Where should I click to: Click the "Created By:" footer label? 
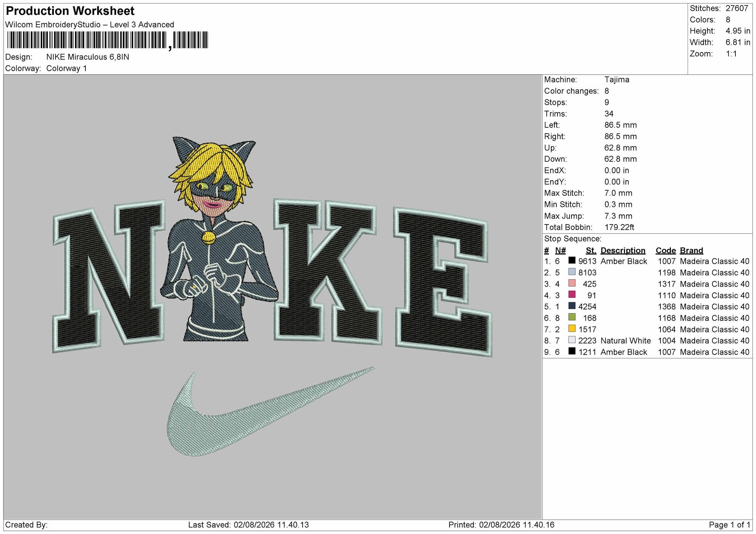pyautogui.click(x=26, y=525)
